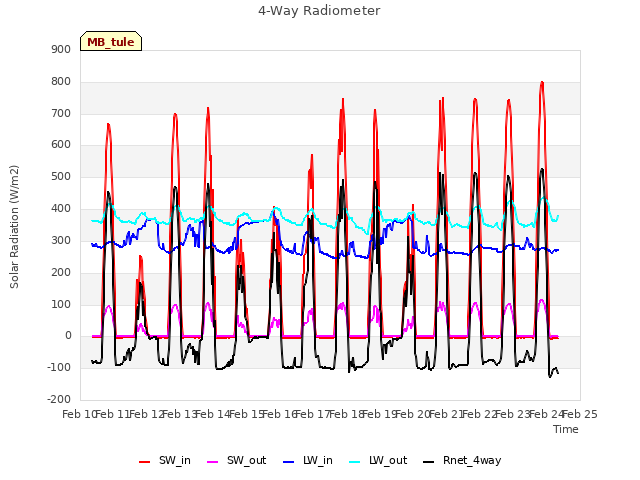The width and height of the screenshot is (640, 480).
Task: Click the magenta SW_out legend line swatch
Action: 213,462
